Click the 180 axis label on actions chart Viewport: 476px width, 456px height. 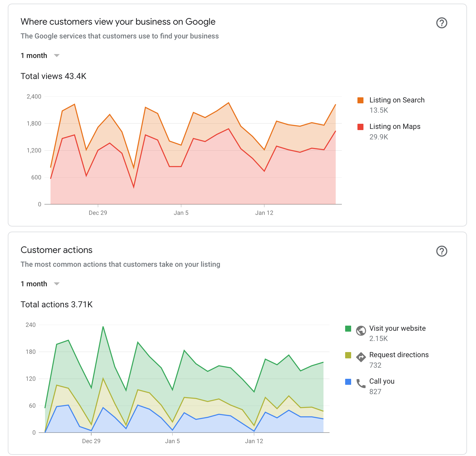click(x=31, y=352)
